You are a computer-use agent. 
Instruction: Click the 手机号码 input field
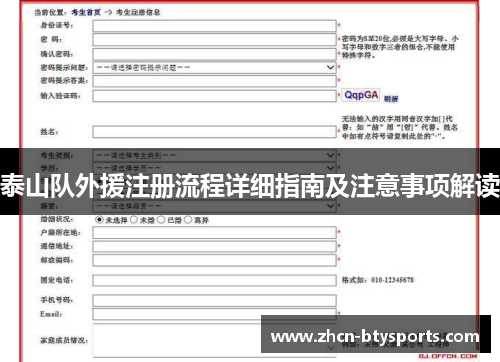[214, 300]
